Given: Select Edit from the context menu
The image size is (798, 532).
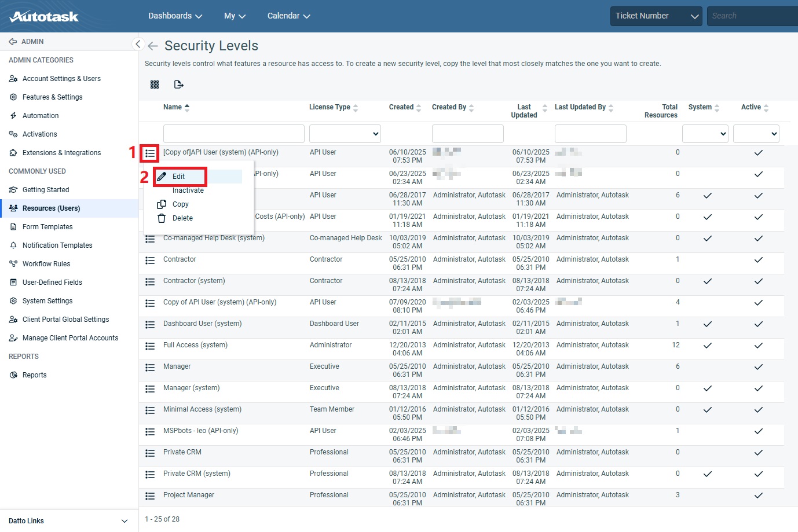Looking at the screenshot, I should [x=179, y=177].
